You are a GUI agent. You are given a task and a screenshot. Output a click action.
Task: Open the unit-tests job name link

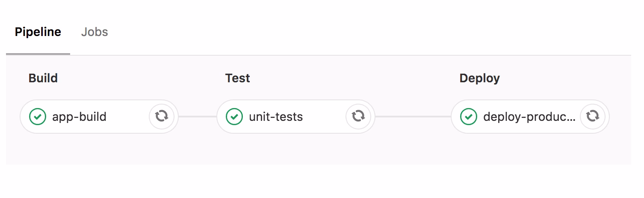point(276,117)
